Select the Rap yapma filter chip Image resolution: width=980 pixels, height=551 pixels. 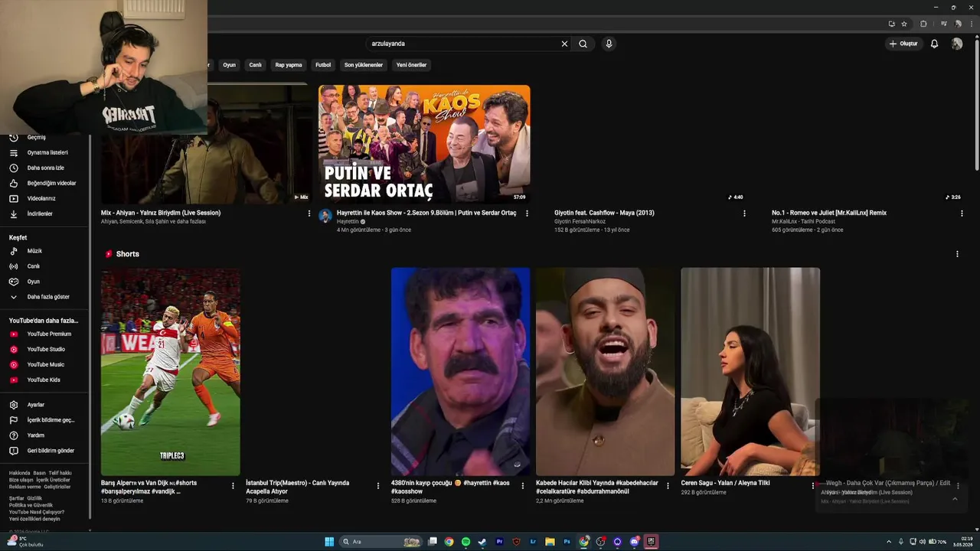click(289, 65)
